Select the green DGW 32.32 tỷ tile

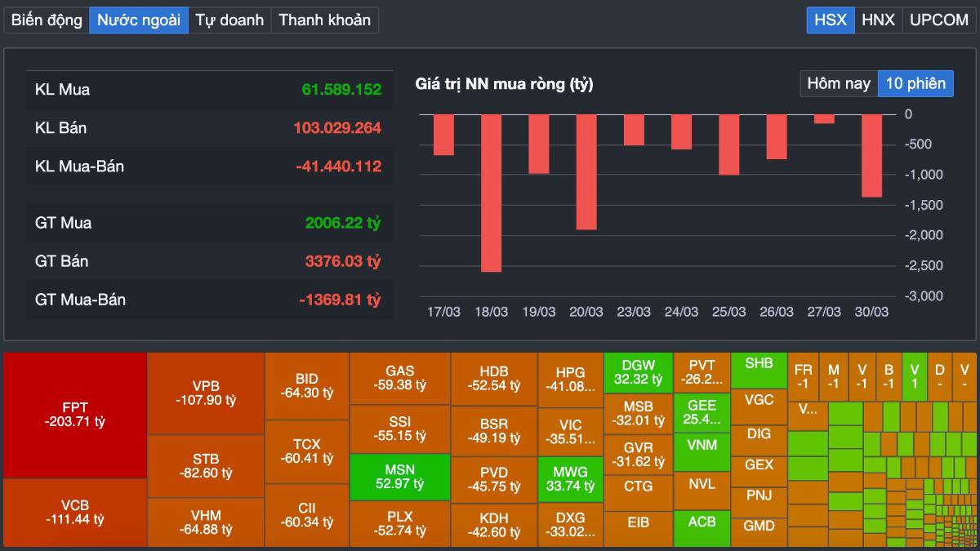(639, 373)
